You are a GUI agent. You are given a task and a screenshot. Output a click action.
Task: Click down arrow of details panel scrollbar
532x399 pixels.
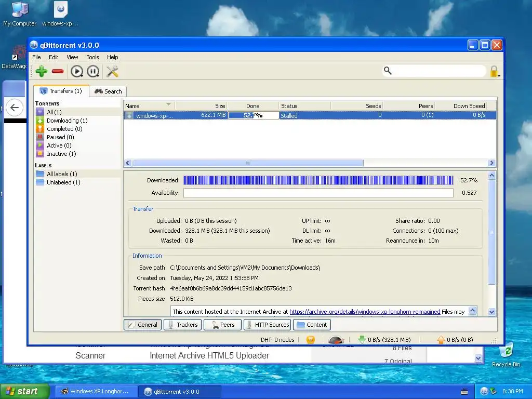point(491,312)
